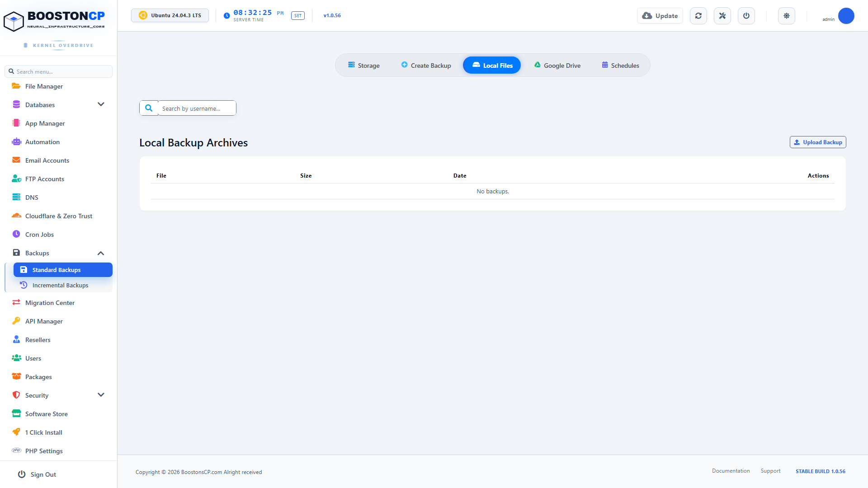Open API Manager in sidebar
Screen dimensions: 868x488
[x=59, y=321]
